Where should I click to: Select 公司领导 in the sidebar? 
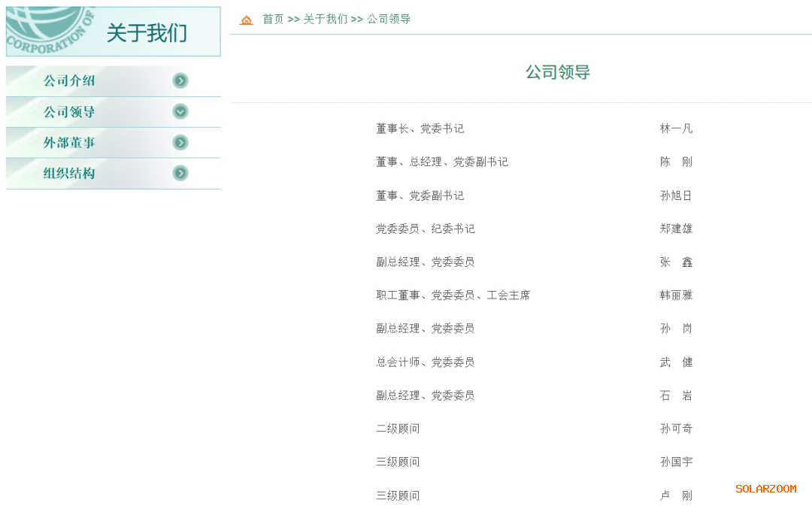(x=69, y=112)
